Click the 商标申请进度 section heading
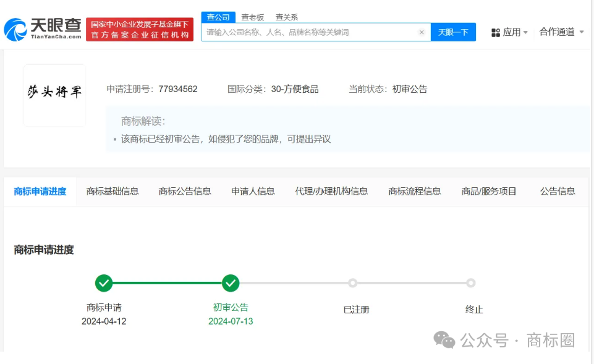This screenshot has height=364, width=594. 44,250
